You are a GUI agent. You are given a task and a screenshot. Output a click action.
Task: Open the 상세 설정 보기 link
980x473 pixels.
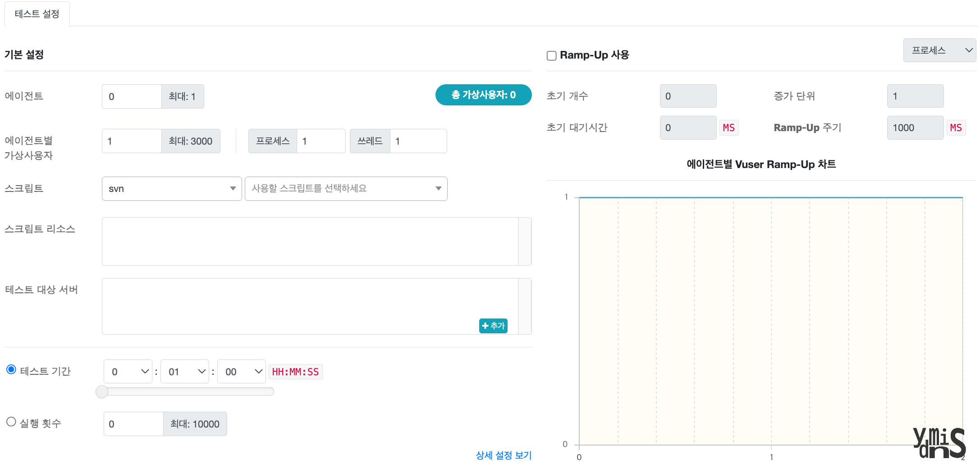[503, 455]
